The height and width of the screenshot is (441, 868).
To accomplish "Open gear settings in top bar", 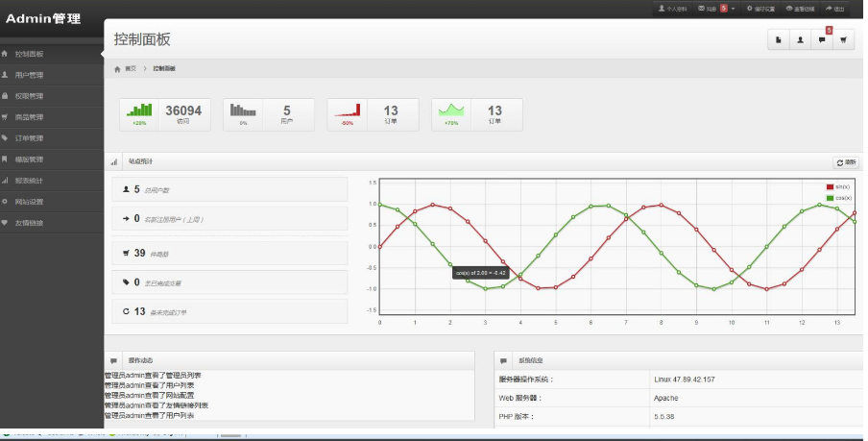I will click(x=760, y=9).
